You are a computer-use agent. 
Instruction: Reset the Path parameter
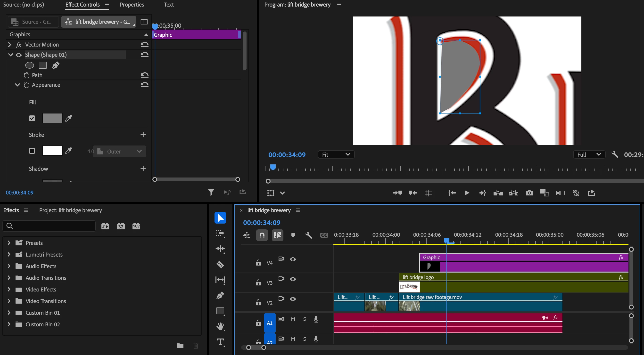coord(145,75)
